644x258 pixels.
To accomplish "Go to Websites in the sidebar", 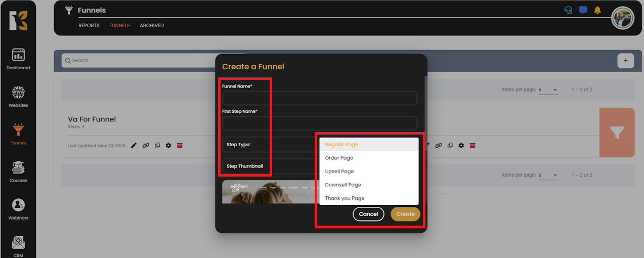I will [x=18, y=97].
